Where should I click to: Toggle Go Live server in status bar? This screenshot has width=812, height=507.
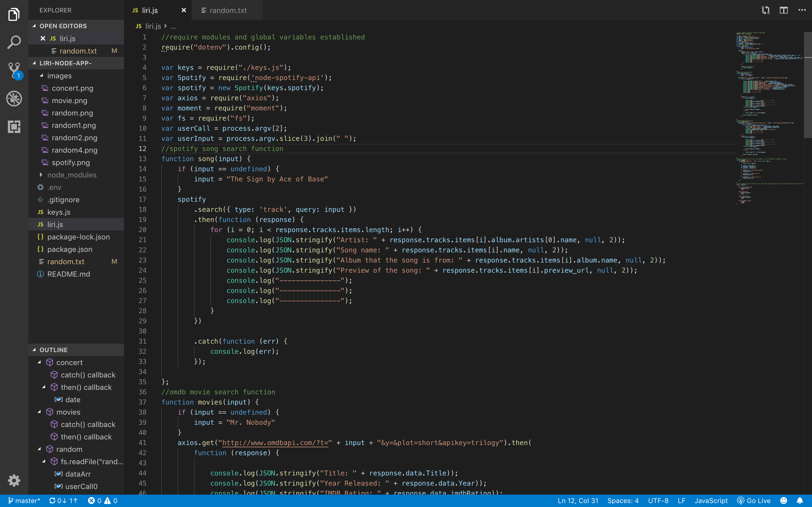click(754, 501)
